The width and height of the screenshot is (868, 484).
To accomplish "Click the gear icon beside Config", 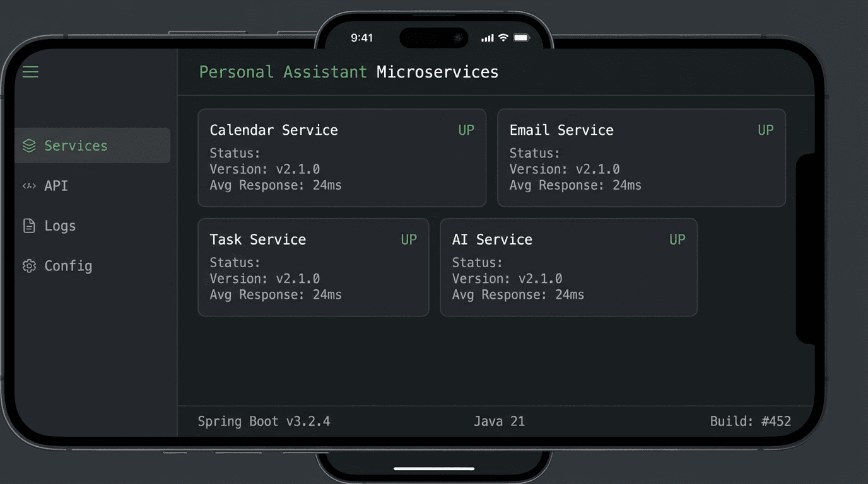I will click(x=28, y=266).
